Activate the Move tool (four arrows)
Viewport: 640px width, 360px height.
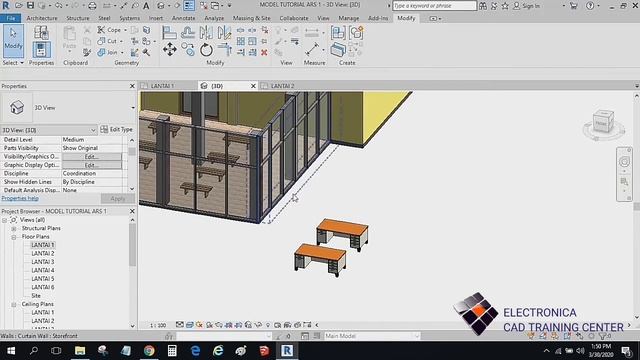(169, 50)
